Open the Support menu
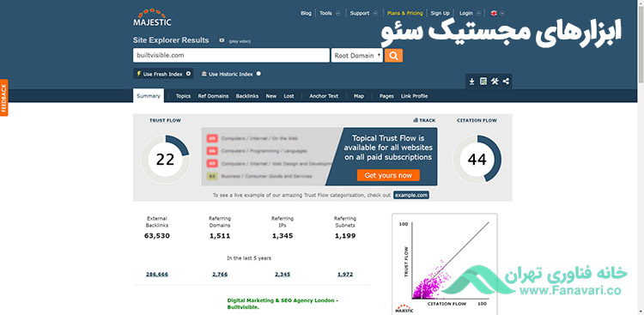The height and width of the screenshot is (315, 644). click(360, 13)
